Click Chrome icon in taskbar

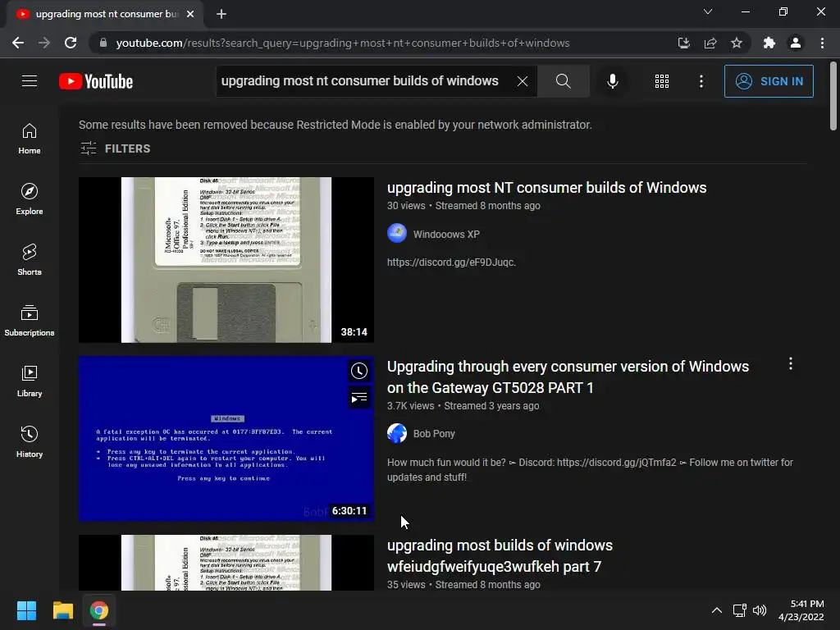point(99,610)
